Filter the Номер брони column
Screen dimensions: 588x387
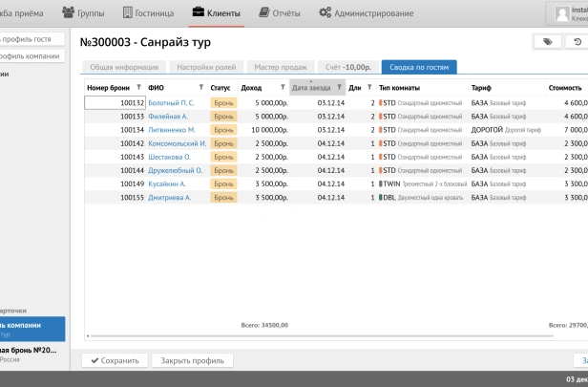(x=138, y=88)
